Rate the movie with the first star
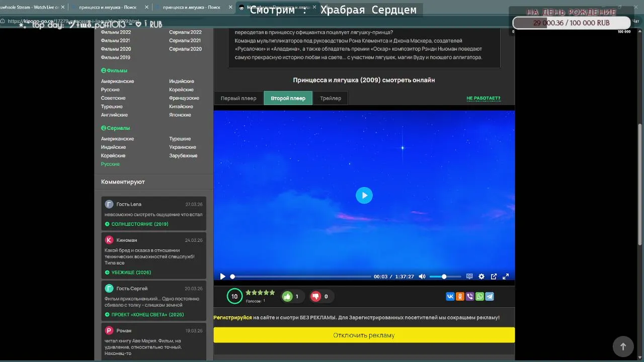This screenshot has width=644, height=362. click(248, 293)
